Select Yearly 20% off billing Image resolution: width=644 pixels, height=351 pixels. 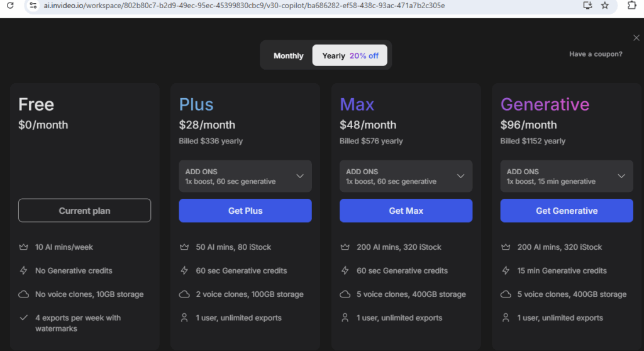pos(350,55)
